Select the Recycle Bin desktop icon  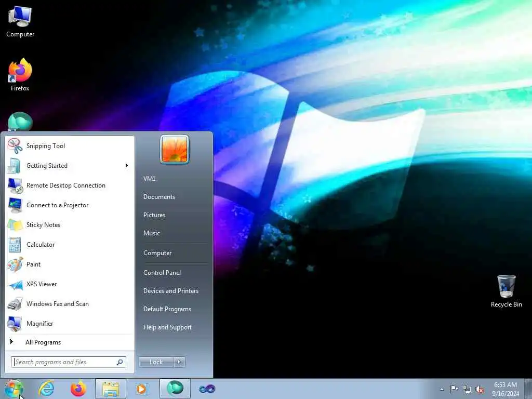point(506,291)
